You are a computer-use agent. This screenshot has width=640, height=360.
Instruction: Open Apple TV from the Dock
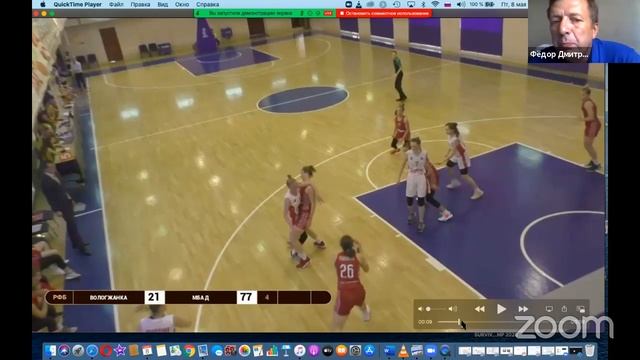point(327,351)
